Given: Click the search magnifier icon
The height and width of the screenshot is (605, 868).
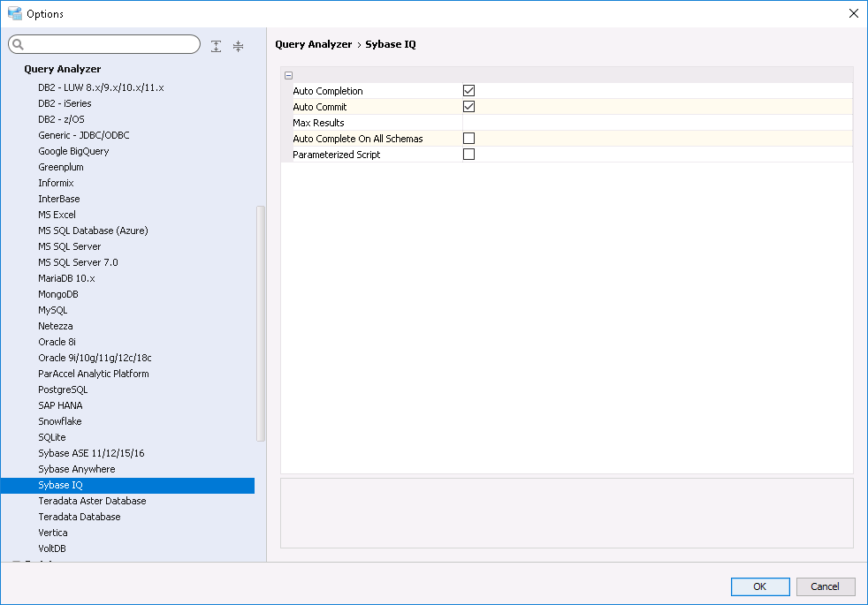Looking at the screenshot, I should [19, 45].
